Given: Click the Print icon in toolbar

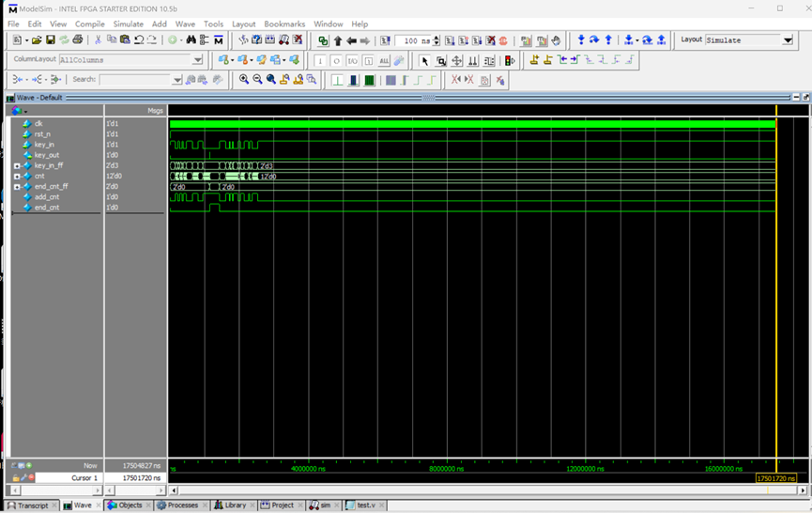Looking at the screenshot, I should pyautogui.click(x=78, y=39).
